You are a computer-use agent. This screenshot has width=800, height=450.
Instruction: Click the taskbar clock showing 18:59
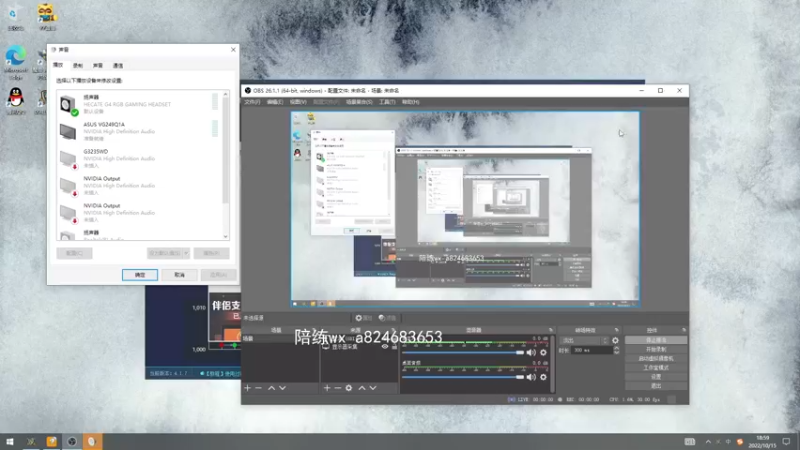point(762,441)
